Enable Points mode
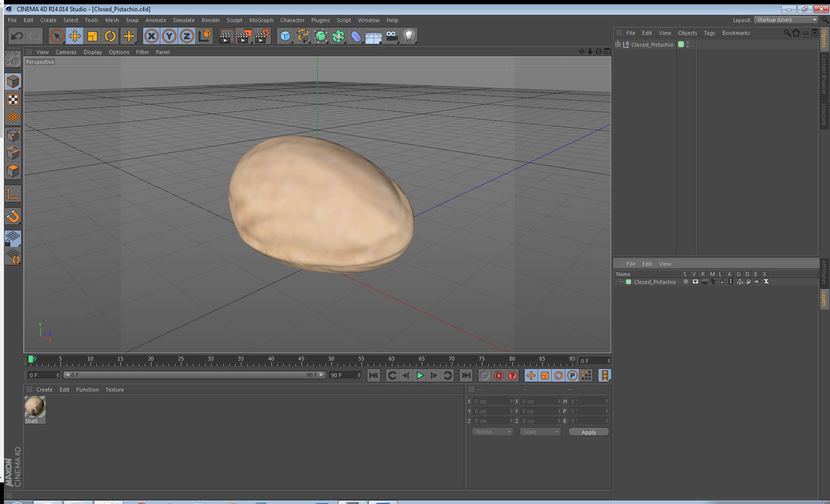 pyautogui.click(x=13, y=135)
